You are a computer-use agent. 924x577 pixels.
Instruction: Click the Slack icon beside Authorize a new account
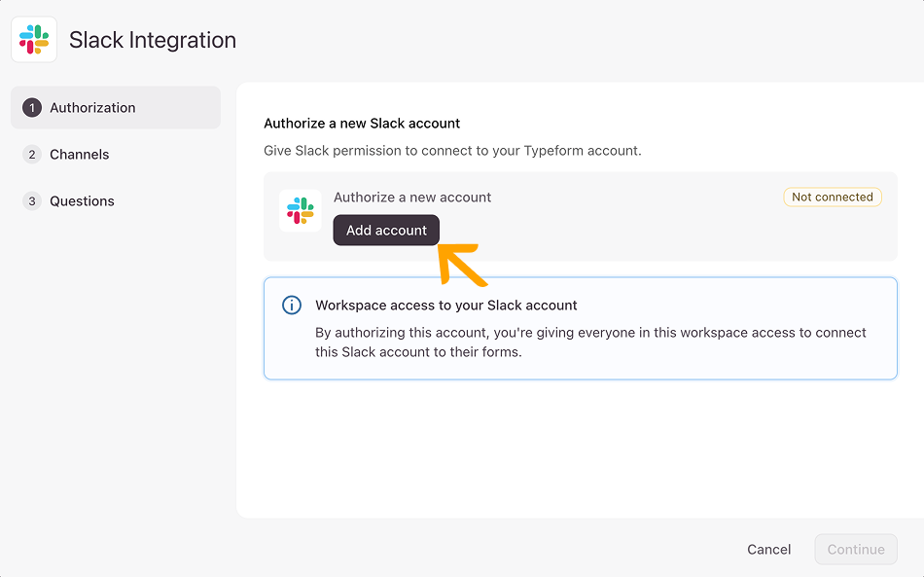pyautogui.click(x=301, y=210)
